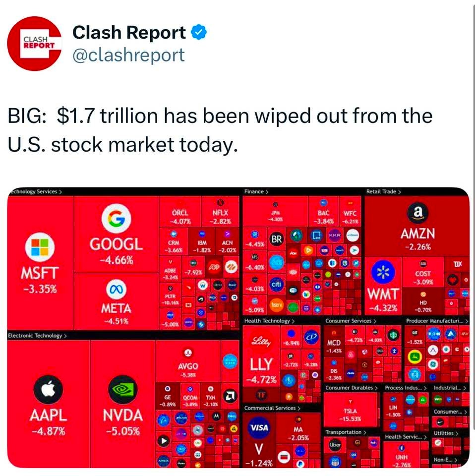Click the Clash Report account name
The image size is (475, 476).
129,33
